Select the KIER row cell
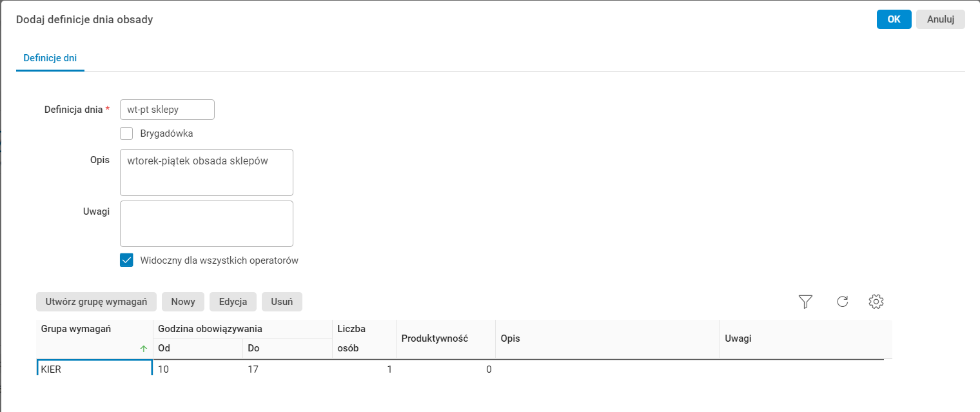 click(94, 369)
